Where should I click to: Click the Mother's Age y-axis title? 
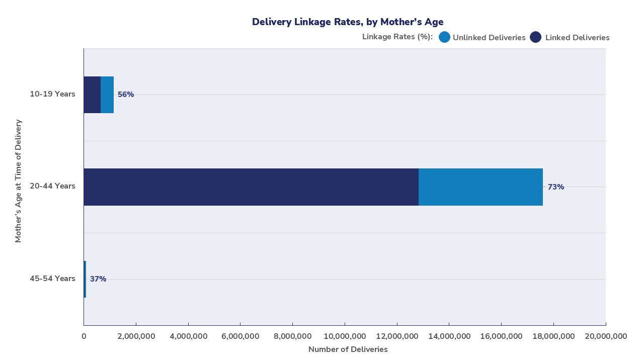(x=18, y=181)
